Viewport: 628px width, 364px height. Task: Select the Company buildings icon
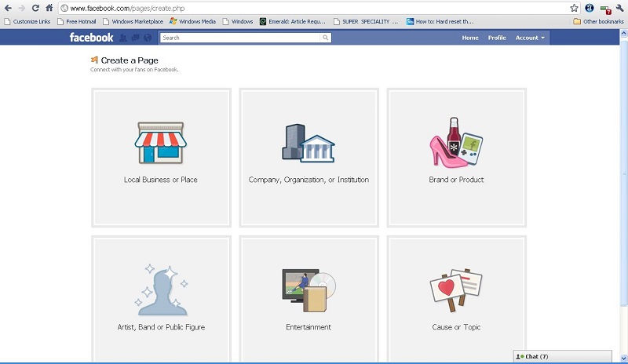[x=309, y=143]
